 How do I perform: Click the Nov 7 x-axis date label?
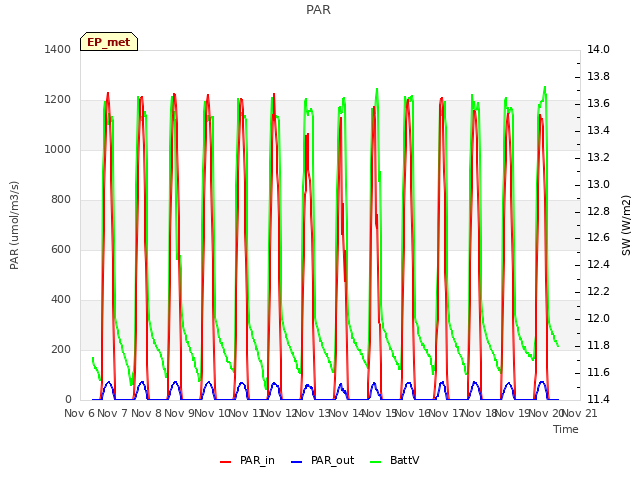coord(113,413)
